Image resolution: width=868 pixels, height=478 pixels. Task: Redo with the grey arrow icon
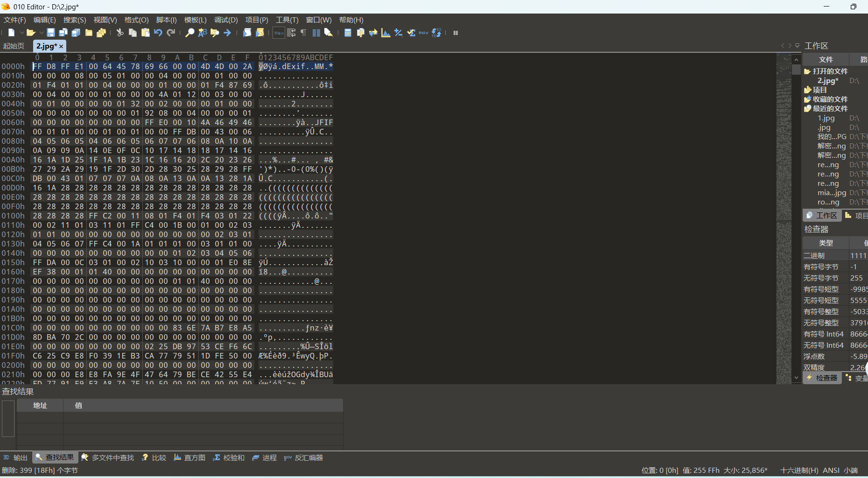pyautogui.click(x=171, y=33)
